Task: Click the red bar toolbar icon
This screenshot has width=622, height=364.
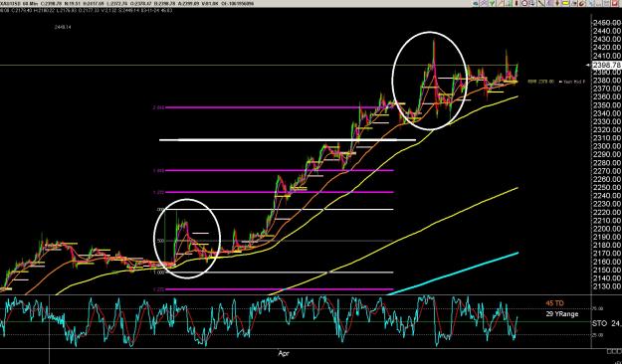Action: click(517, 3)
